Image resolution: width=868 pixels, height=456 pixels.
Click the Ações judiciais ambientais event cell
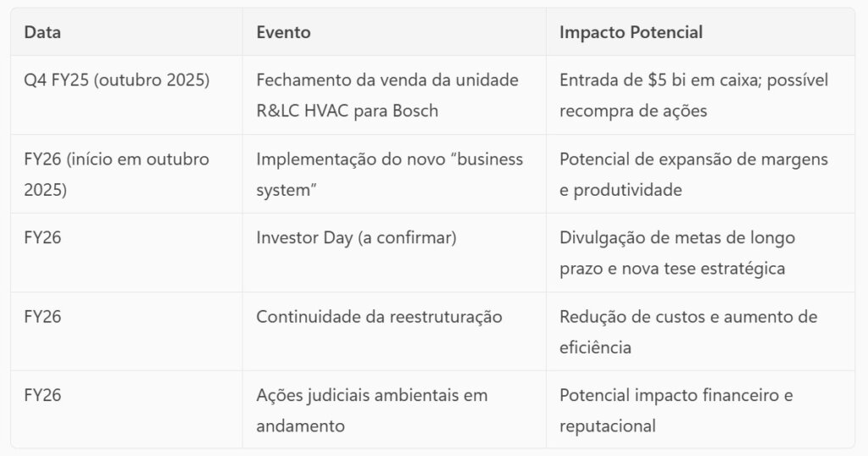(371, 410)
